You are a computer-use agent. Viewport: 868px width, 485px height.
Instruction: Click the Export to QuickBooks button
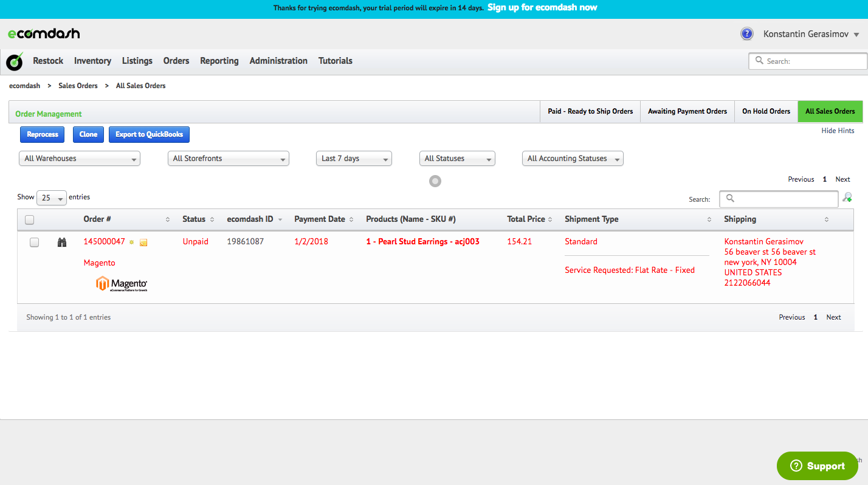point(149,134)
